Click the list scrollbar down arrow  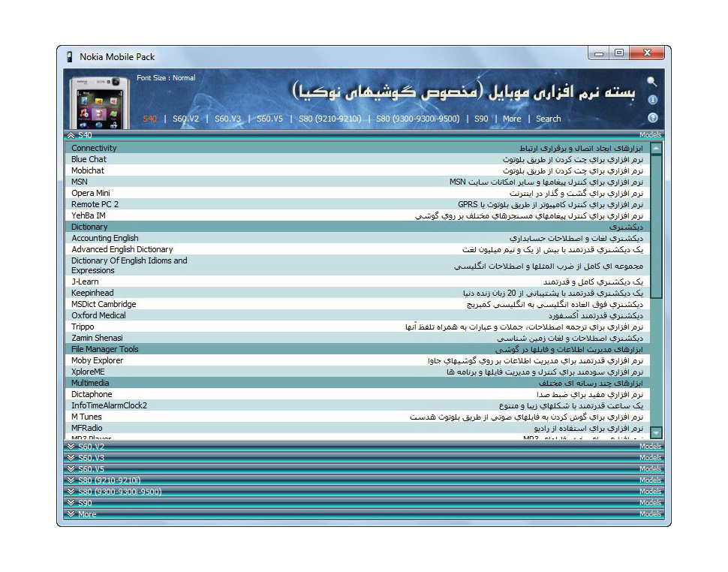pos(656,432)
